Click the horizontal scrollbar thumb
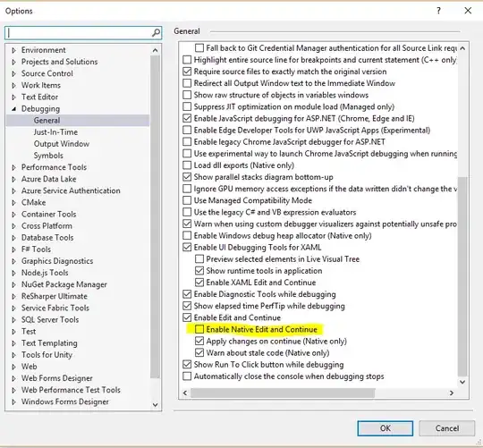483x448 pixels. (283, 393)
